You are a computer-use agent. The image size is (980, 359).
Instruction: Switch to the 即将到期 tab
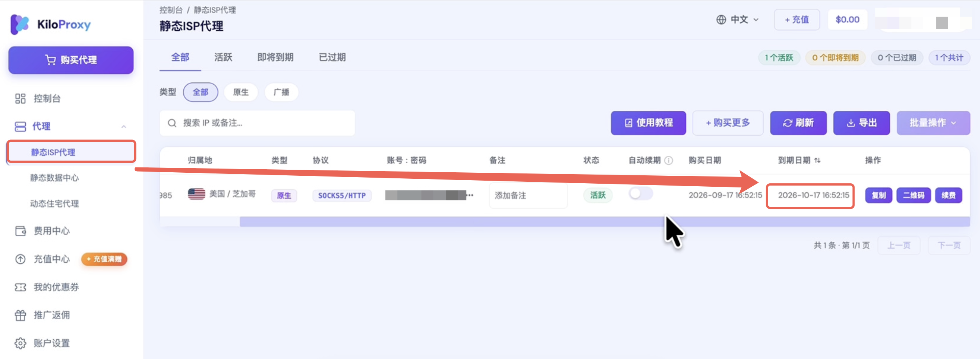(275, 57)
